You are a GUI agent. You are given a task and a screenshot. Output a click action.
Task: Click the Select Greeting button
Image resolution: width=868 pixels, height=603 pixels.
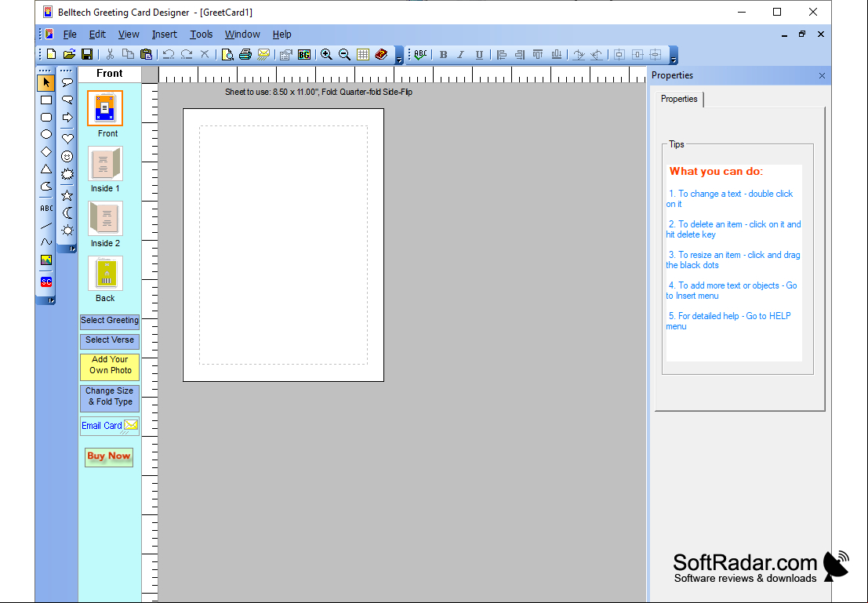(110, 321)
